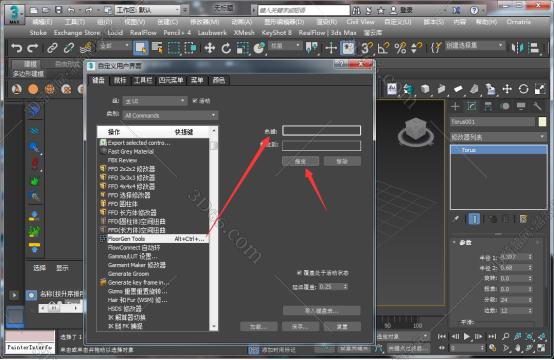Click the hotkey input field
The image size is (554, 360).
[x=322, y=131]
